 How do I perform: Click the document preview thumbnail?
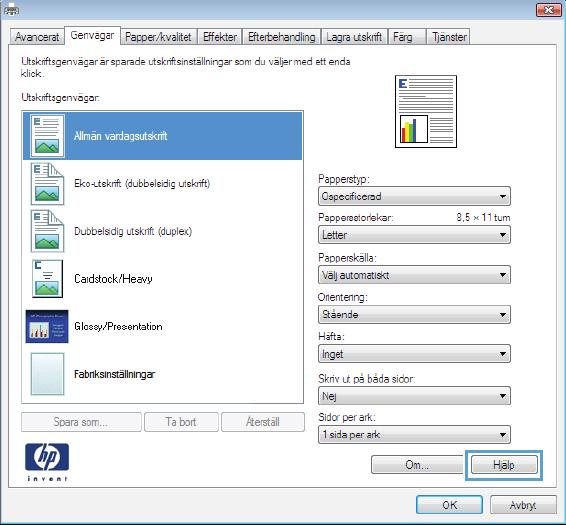pyautogui.click(x=426, y=111)
